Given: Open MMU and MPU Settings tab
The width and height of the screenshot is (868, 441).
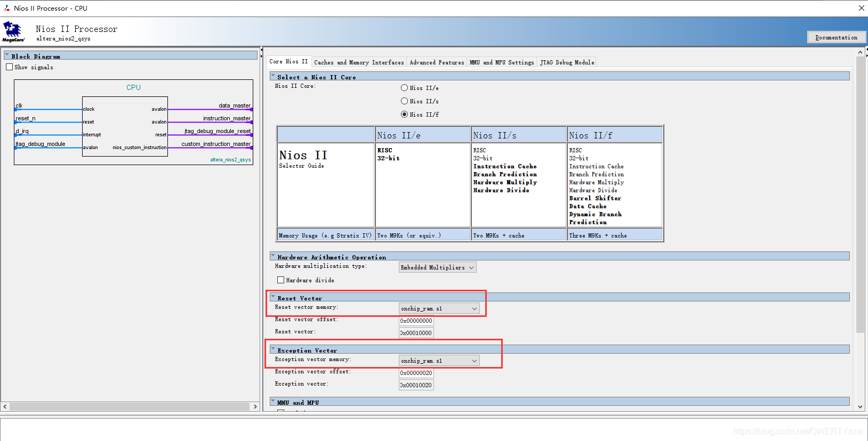Looking at the screenshot, I should click(502, 62).
